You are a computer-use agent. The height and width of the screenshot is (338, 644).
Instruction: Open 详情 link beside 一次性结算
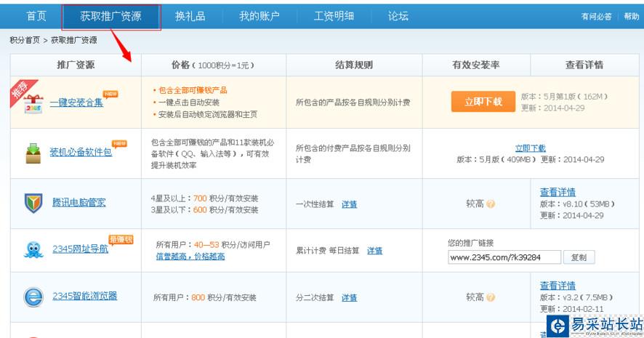tap(349, 204)
